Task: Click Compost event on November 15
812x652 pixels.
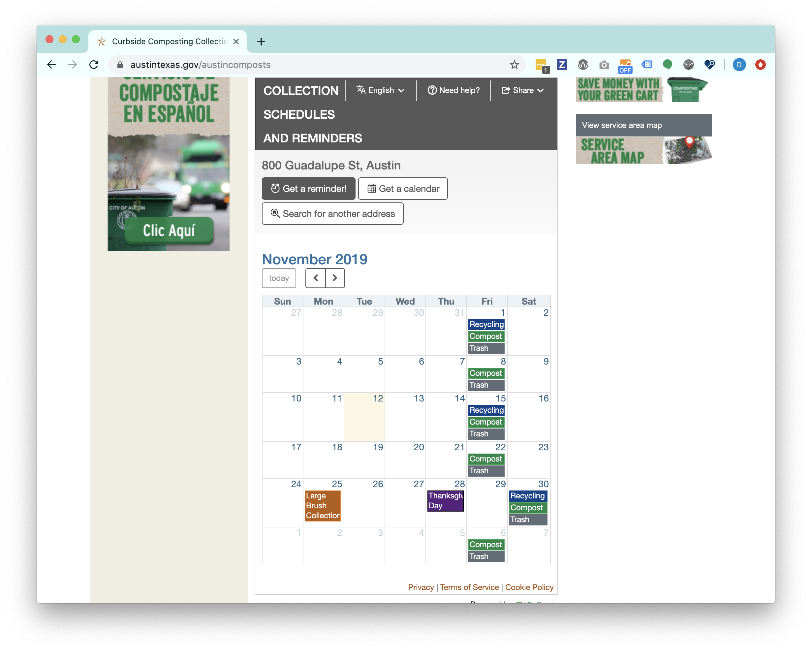Action: point(486,422)
